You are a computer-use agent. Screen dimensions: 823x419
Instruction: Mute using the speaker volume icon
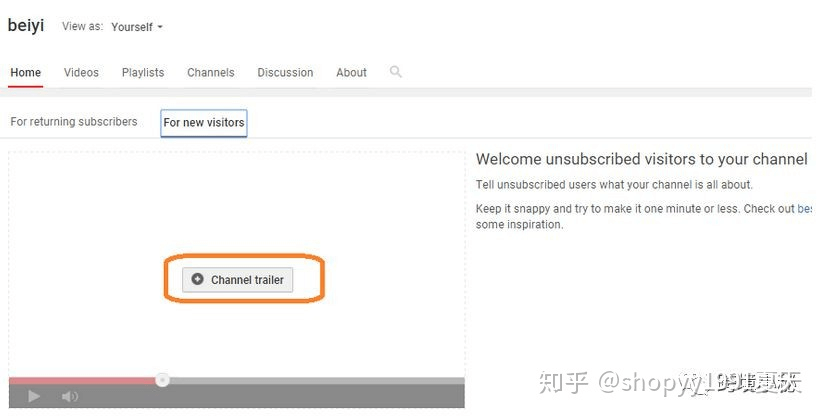coord(70,397)
